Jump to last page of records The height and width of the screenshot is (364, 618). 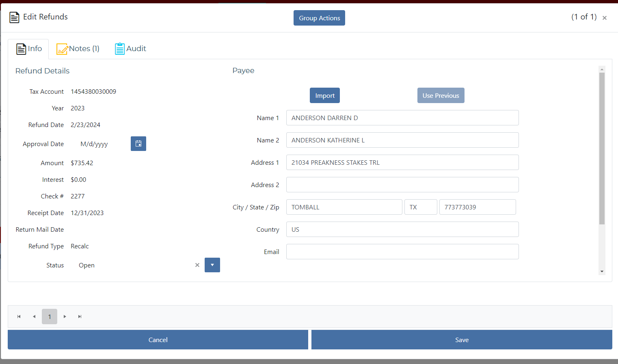coord(80,317)
